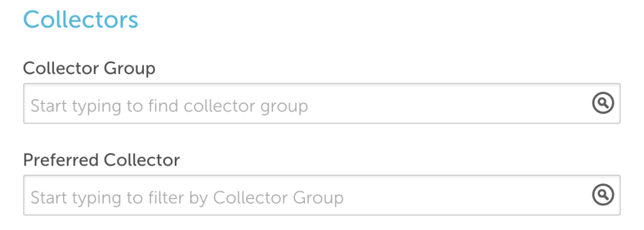
Task: Focus the Collector Group input field
Action: point(321,103)
